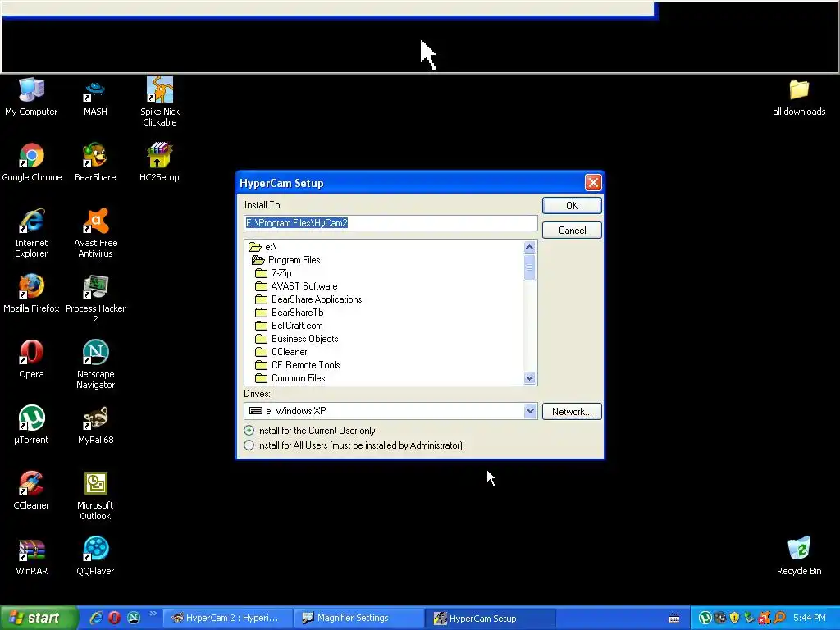Image resolution: width=840 pixels, height=630 pixels.
Task: Select Spike Nick Clickable desktop icon
Action: tap(160, 102)
